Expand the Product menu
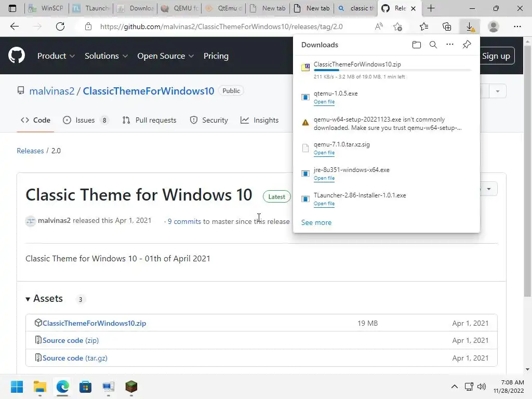The image size is (532, 399). tap(56, 56)
